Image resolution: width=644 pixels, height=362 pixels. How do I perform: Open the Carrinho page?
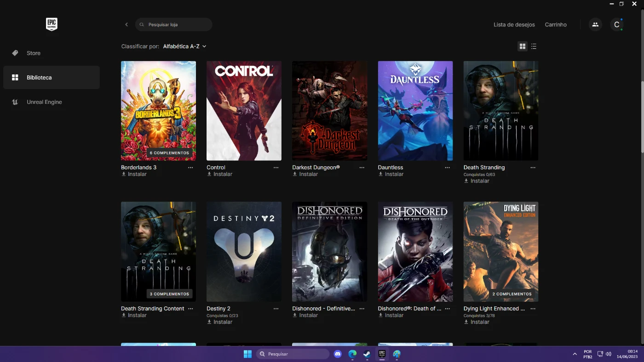pos(556,25)
